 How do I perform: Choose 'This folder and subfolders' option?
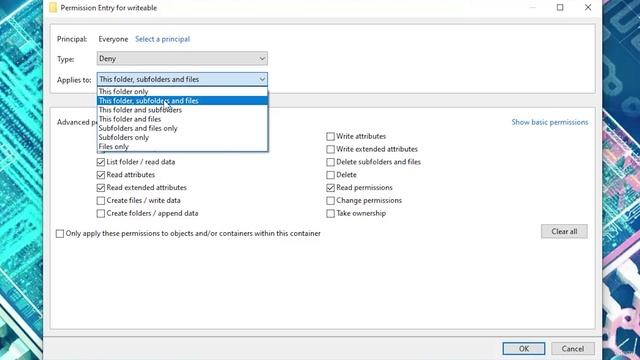[182, 110]
